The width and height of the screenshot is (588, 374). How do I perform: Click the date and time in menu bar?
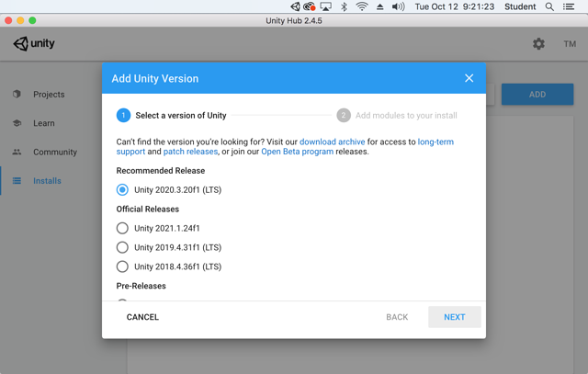point(455,6)
